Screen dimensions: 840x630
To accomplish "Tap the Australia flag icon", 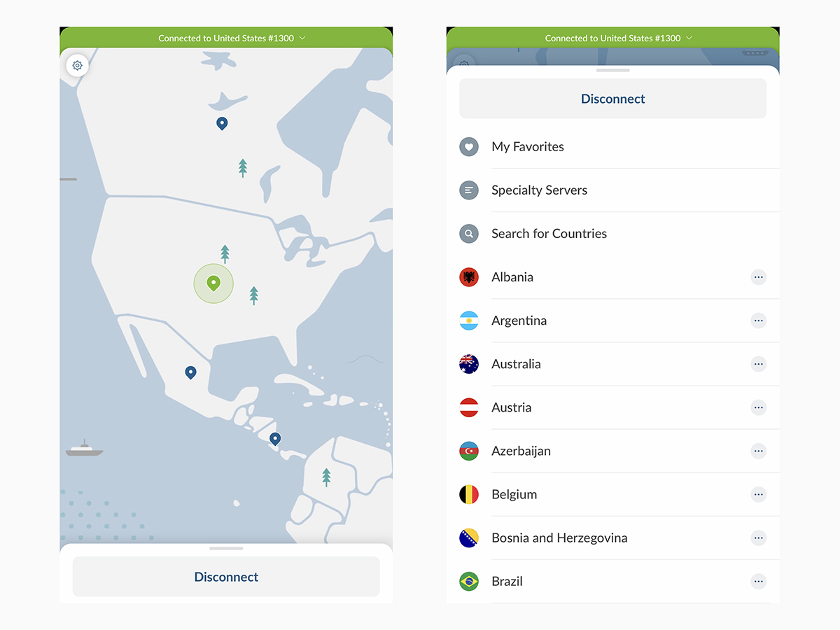I will (x=469, y=364).
